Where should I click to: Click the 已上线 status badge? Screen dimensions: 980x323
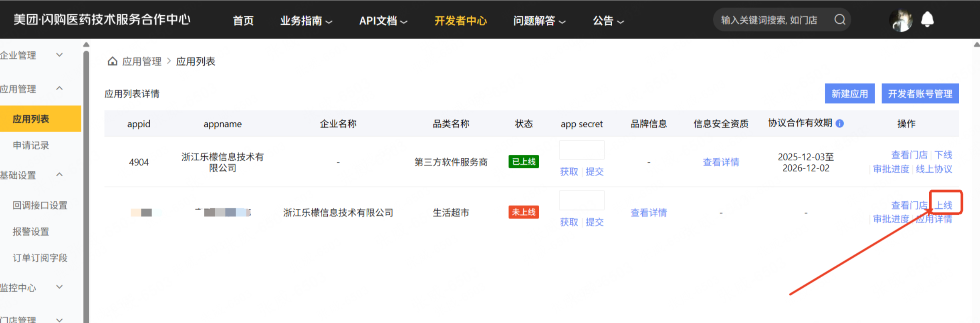[x=524, y=161]
